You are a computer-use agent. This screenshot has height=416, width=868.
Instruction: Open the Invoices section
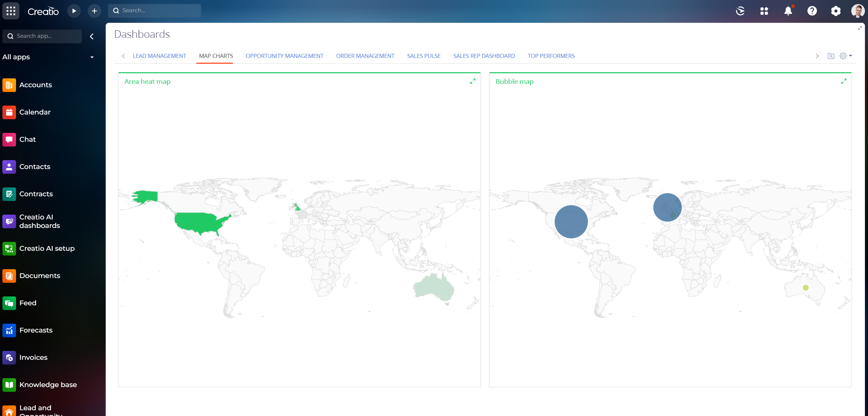pos(33,357)
